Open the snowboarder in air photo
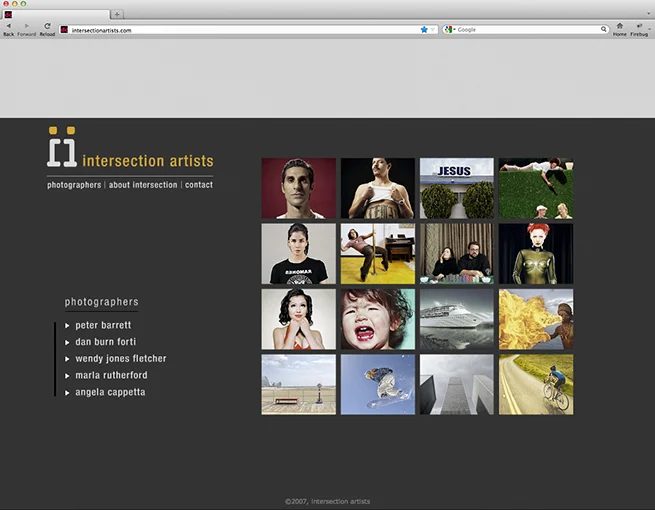This screenshot has height=510, width=655. point(378,385)
